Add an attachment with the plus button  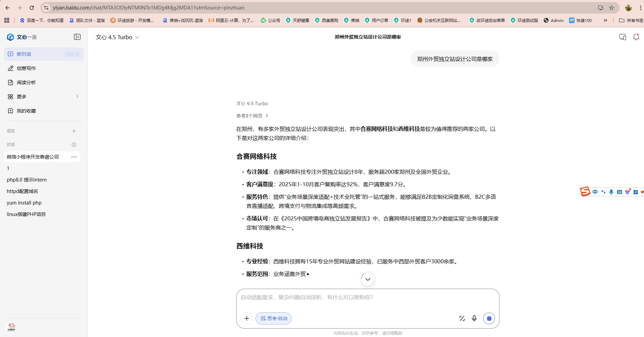(x=246, y=318)
